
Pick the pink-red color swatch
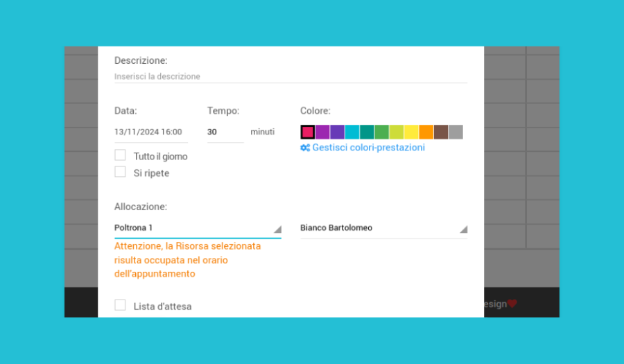308,132
